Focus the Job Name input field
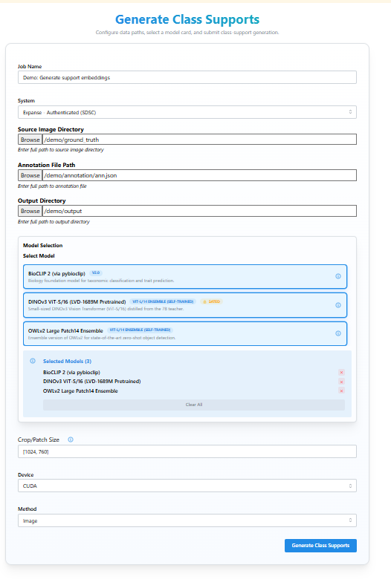Screen dimensions: 391x588 (x=187, y=78)
